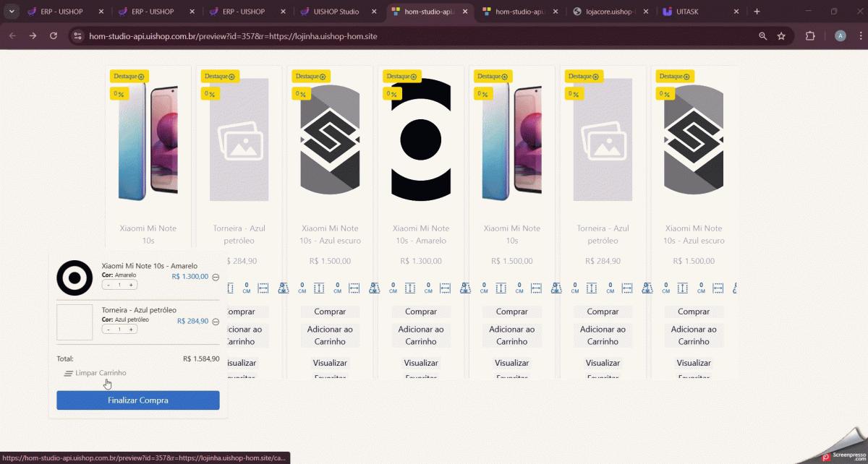Open a new browser tab

pos(757,12)
